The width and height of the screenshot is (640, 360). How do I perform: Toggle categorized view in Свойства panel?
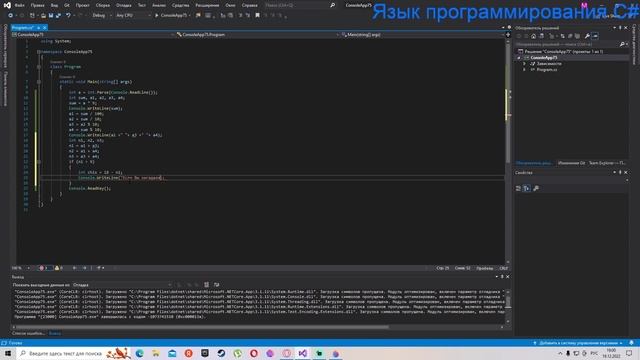coord(518,188)
